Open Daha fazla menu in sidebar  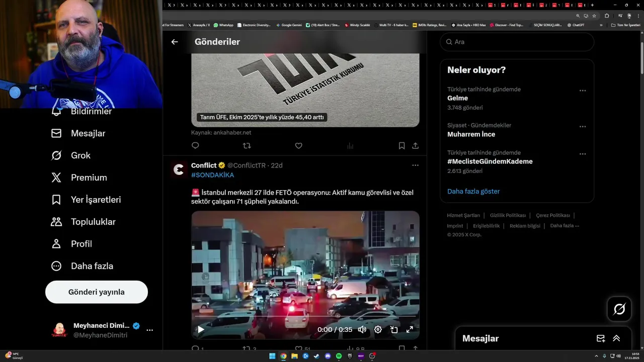click(82, 266)
